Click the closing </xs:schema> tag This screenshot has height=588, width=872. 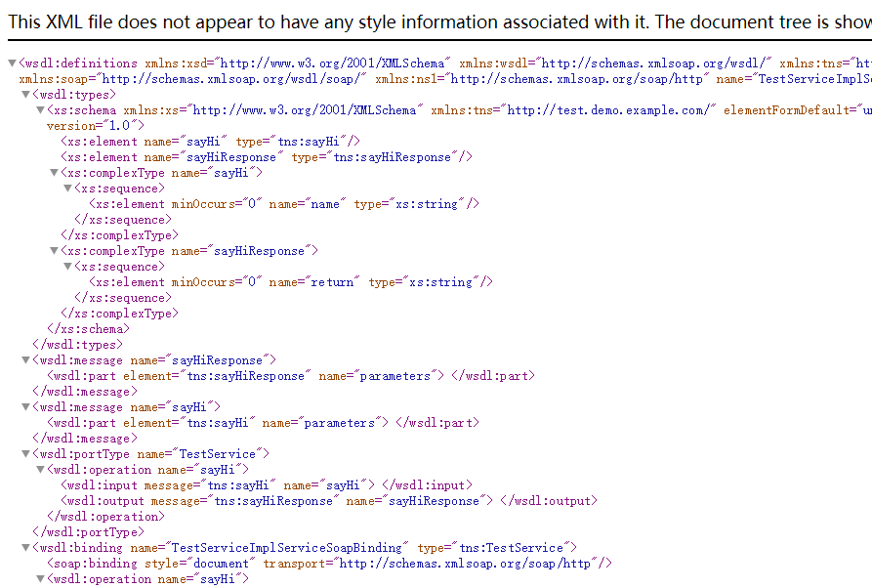[89, 329]
